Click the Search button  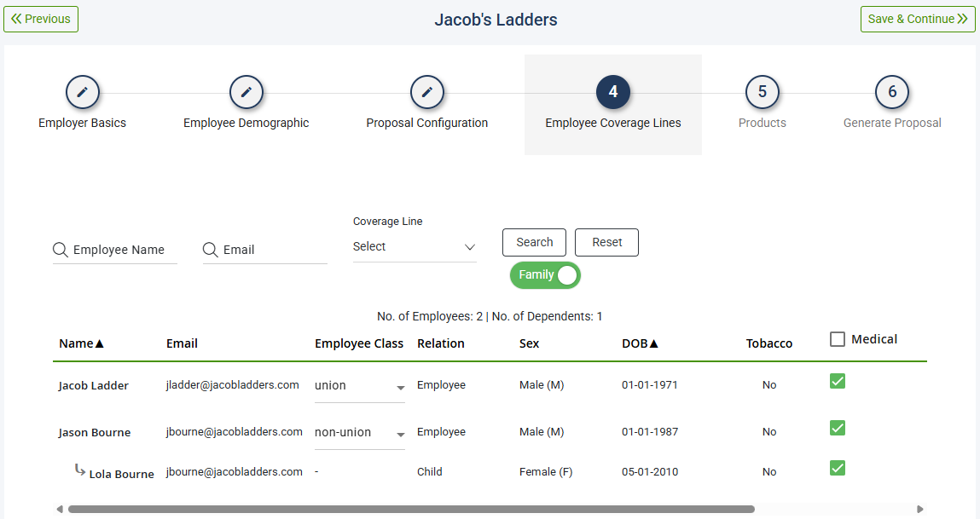(533, 242)
